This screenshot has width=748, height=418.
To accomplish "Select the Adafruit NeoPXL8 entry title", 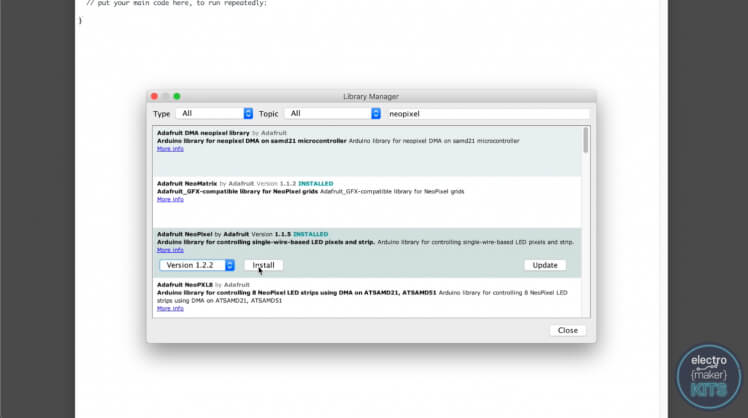I will pyautogui.click(x=185, y=285).
